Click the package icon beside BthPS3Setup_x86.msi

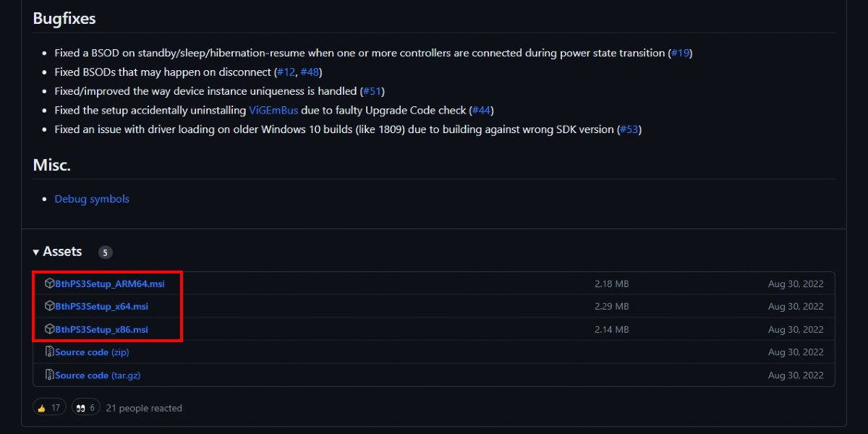pyautogui.click(x=49, y=329)
